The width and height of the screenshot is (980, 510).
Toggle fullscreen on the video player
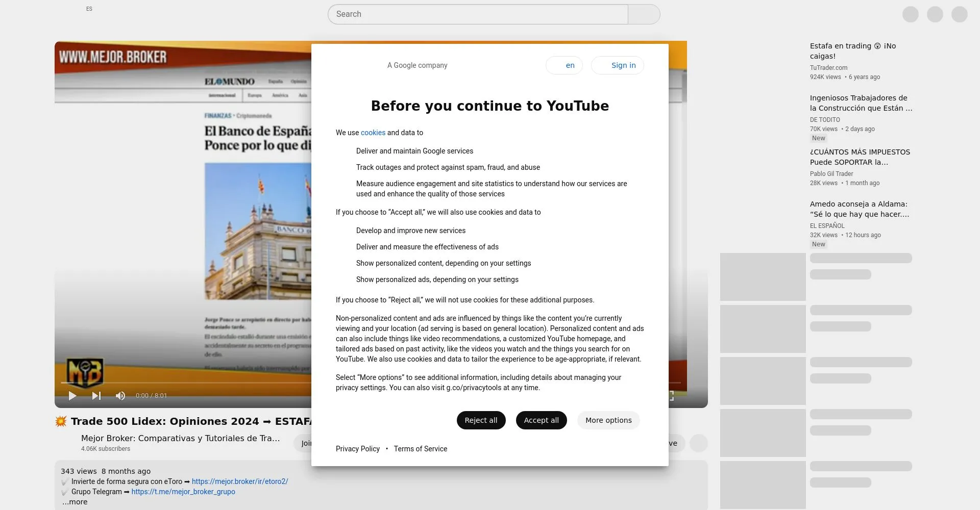click(x=672, y=396)
